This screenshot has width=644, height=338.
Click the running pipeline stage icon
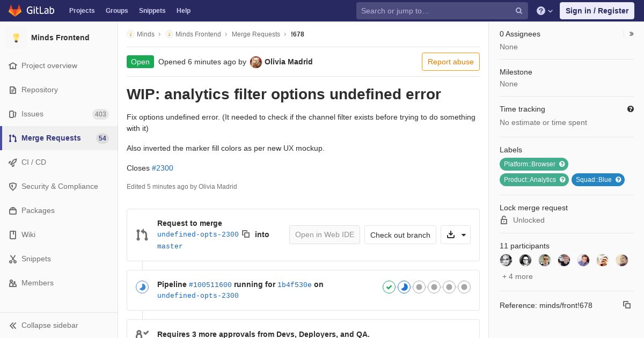pos(404,287)
